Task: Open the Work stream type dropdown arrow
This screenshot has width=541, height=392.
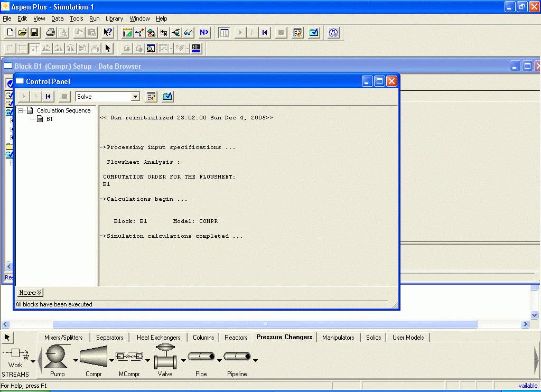Action: (x=33, y=361)
